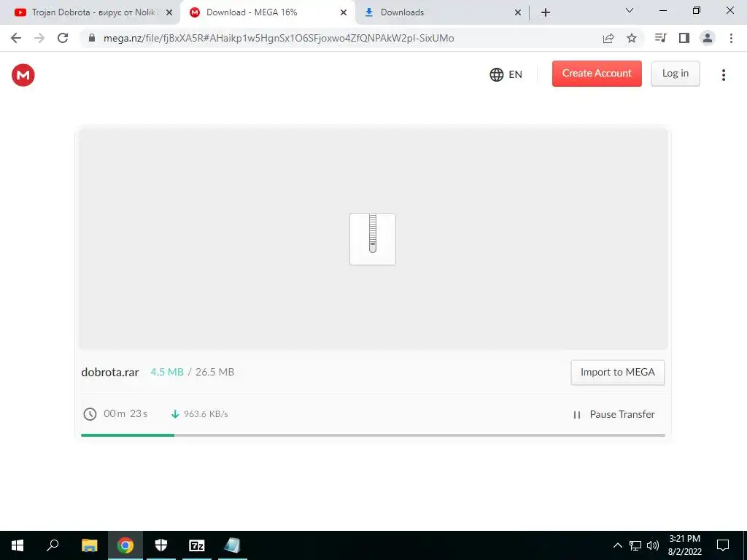The width and height of the screenshot is (747, 560).
Task: Open the tab search chevron
Action: coord(630,10)
